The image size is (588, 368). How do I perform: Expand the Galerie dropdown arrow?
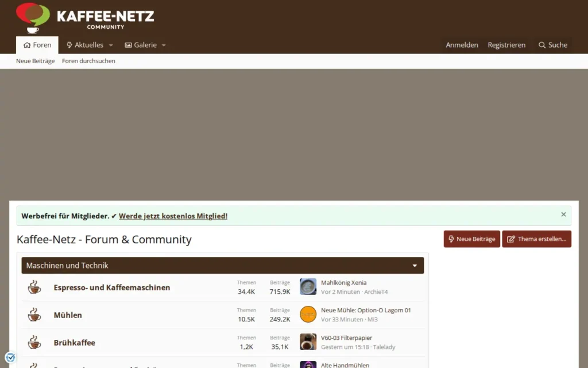(164, 45)
